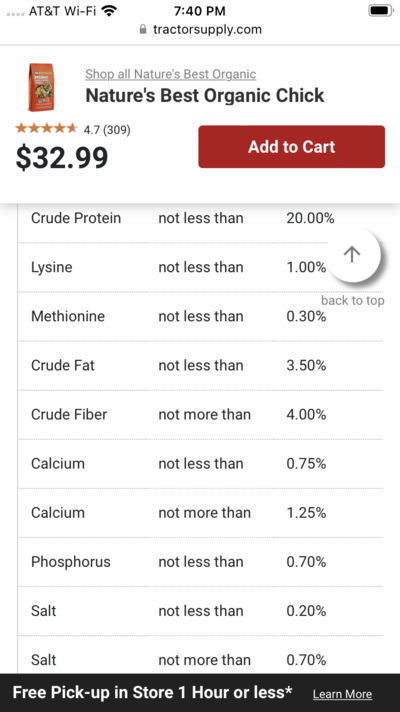Tap the five-star rating icons

[x=46, y=129]
